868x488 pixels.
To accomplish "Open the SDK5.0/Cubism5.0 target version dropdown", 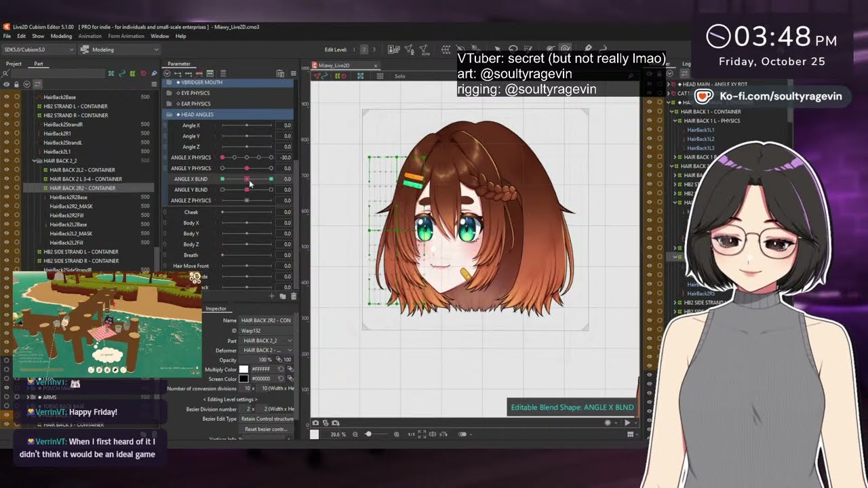I will (x=39, y=49).
